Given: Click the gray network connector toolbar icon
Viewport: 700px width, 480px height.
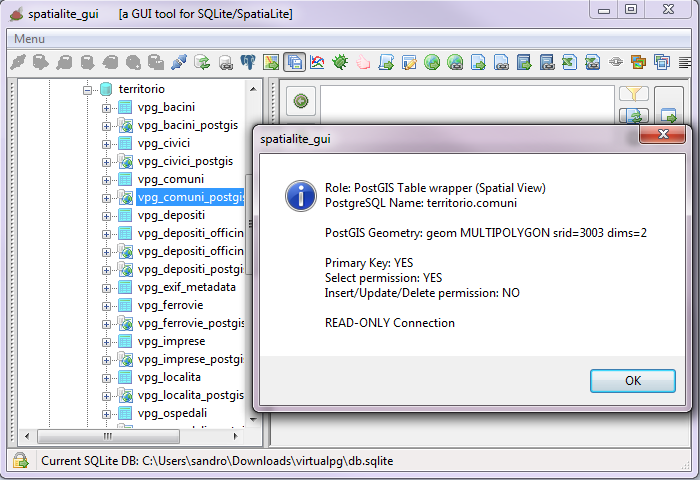Looking at the screenshot, I should [616, 62].
